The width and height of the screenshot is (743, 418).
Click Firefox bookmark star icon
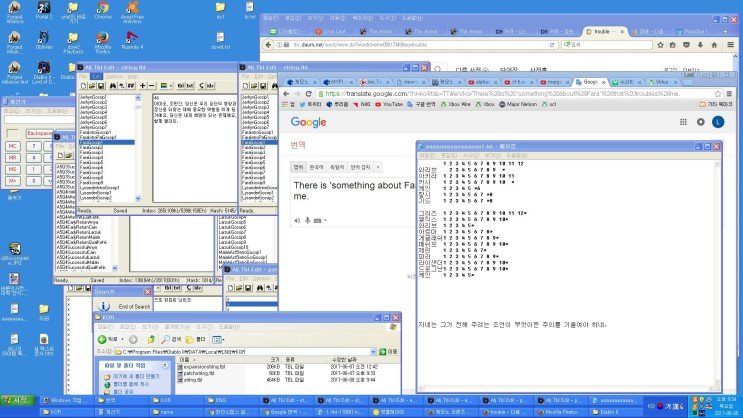pos(660,45)
